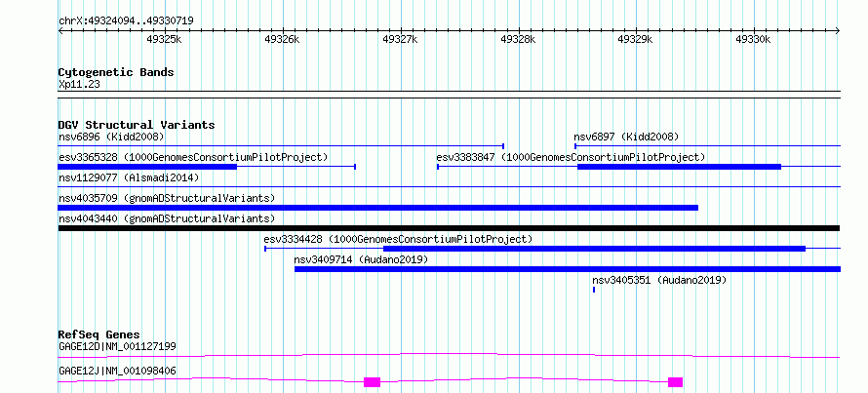
Task: Select esv3334428 variant label
Action: click(x=398, y=239)
